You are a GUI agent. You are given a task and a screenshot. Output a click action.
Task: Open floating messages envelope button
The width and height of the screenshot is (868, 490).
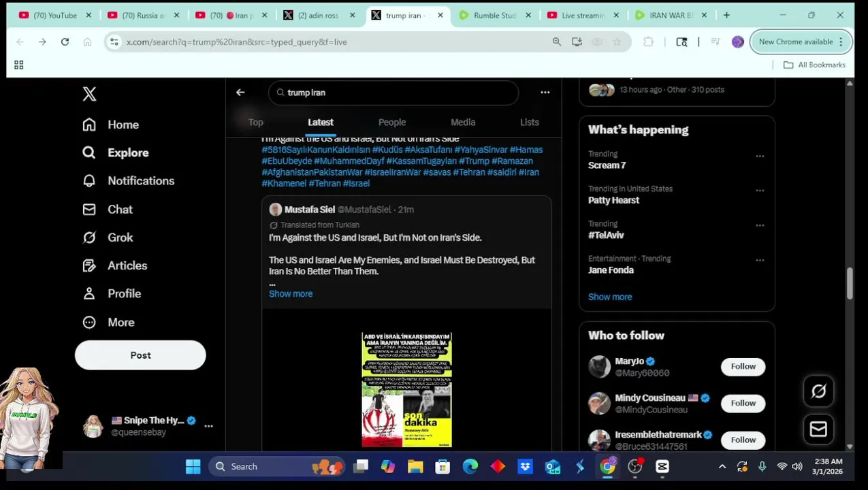[818, 429]
